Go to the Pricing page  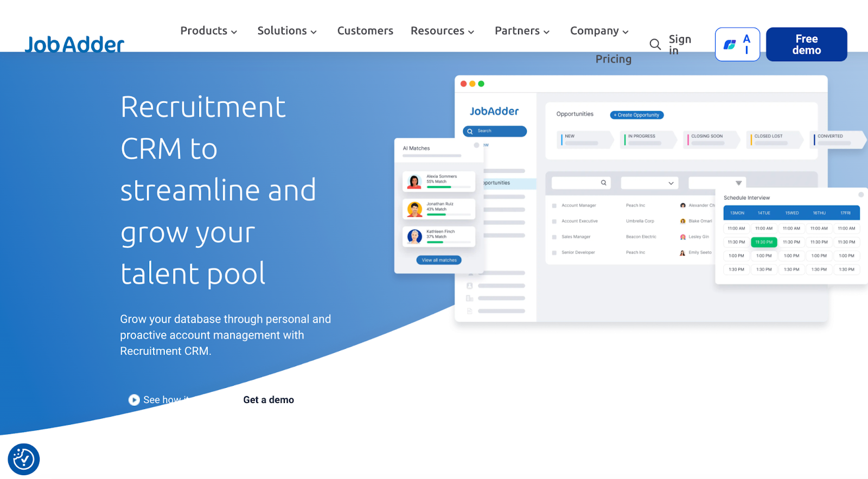pos(614,59)
